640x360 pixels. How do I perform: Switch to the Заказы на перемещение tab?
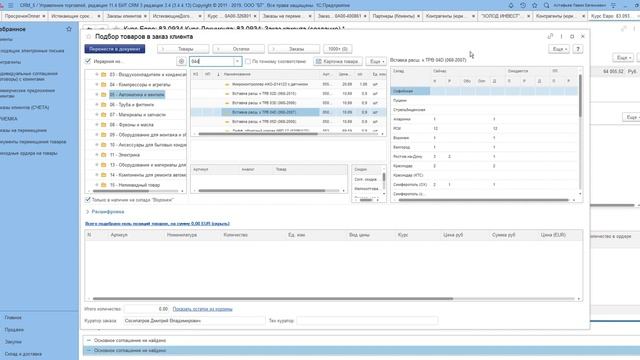coord(282,16)
